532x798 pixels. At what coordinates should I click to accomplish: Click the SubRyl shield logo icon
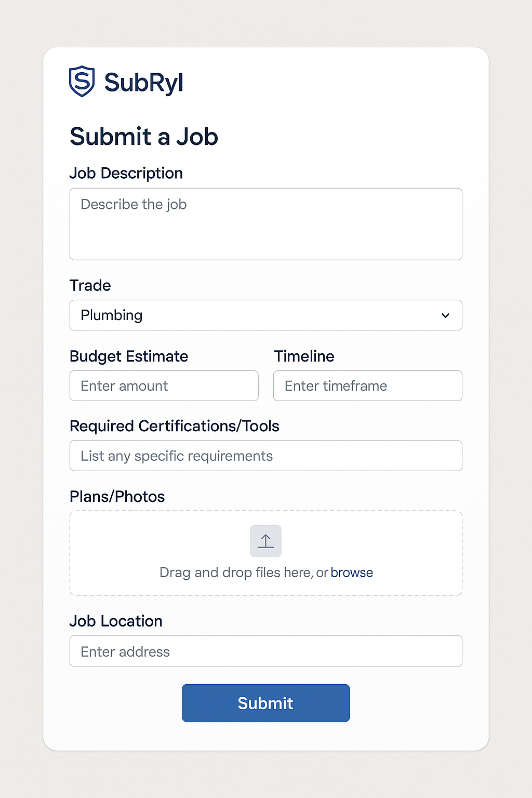point(82,82)
